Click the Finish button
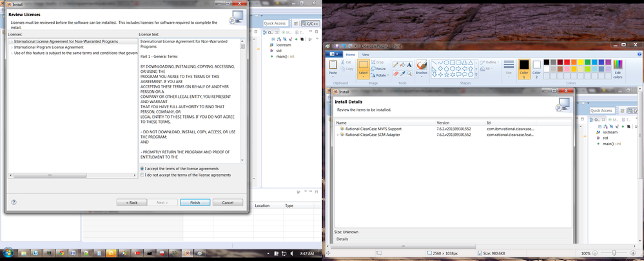Viewport: 644px width, 261px height. click(x=195, y=203)
